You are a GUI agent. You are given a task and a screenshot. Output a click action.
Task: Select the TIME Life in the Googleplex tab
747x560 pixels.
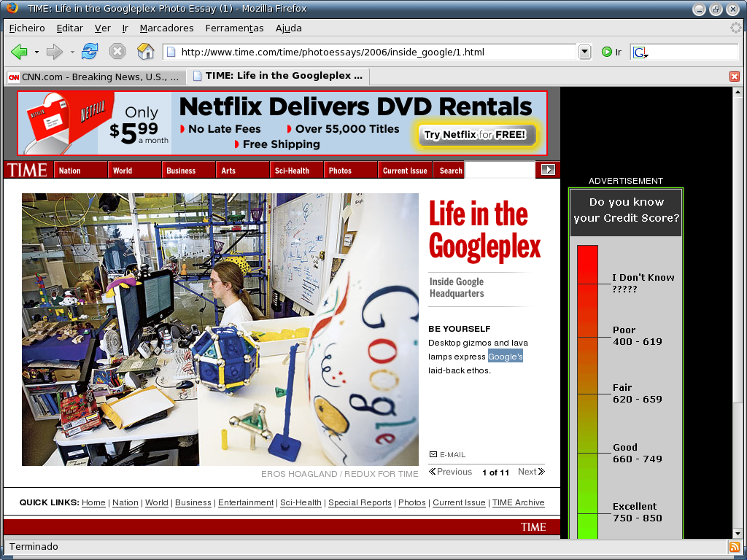point(278,76)
